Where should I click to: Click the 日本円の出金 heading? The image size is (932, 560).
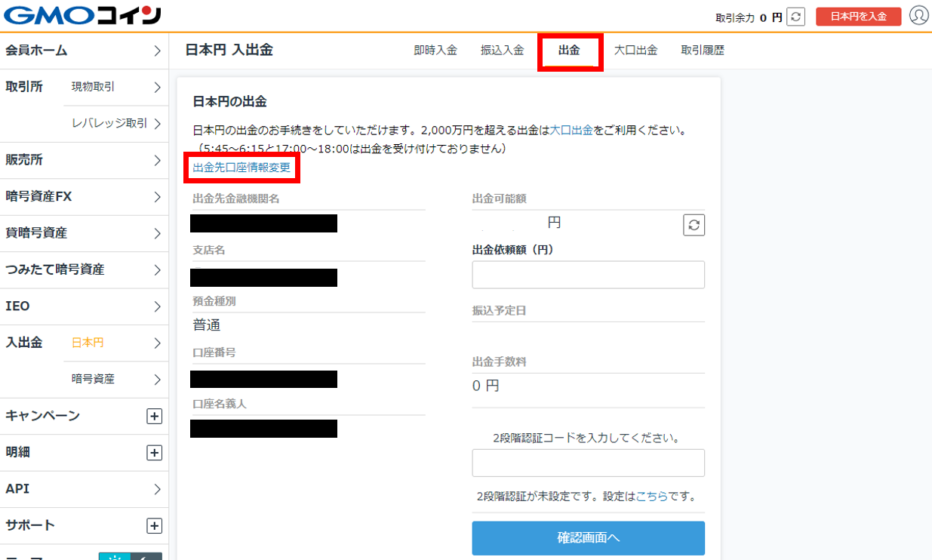pyautogui.click(x=229, y=101)
